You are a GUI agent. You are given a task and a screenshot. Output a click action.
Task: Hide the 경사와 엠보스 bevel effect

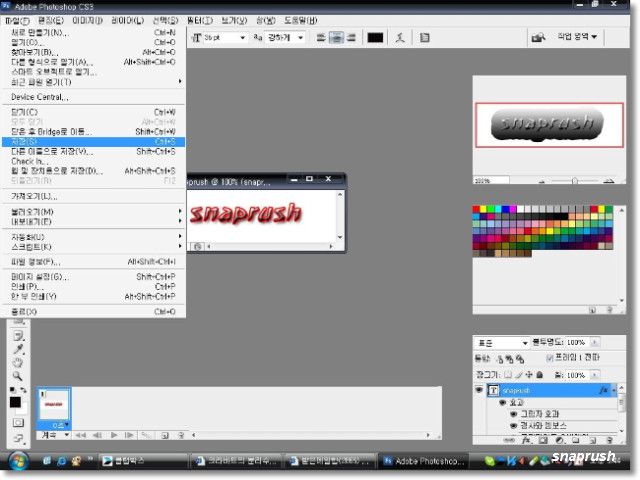click(513, 426)
